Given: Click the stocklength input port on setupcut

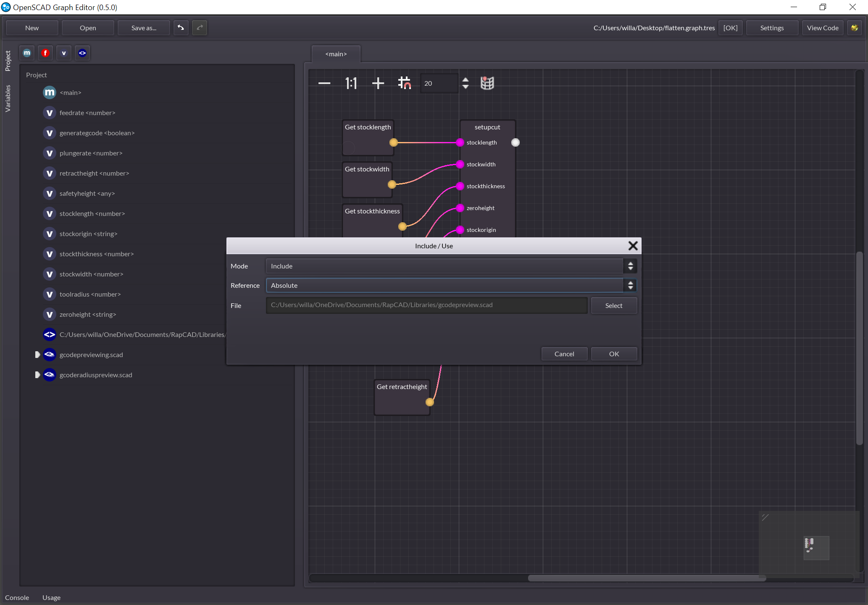Looking at the screenshot, I should pos(460,142).
